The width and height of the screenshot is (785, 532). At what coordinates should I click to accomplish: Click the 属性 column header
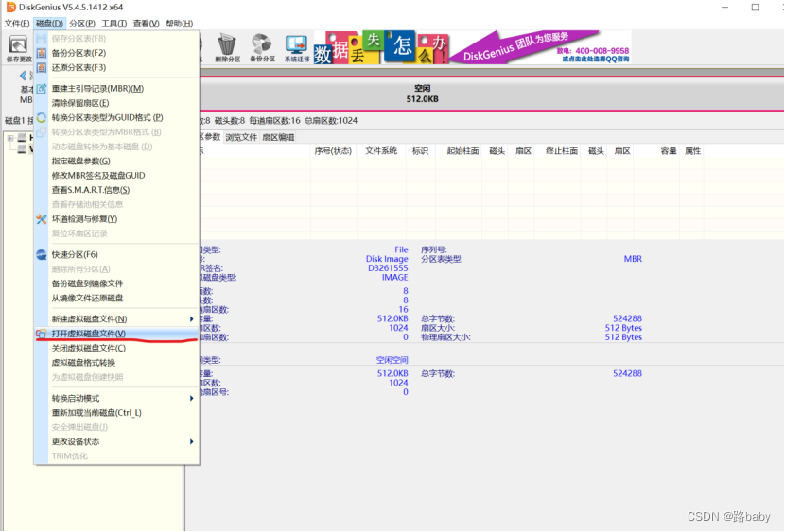tap(693, 150)
